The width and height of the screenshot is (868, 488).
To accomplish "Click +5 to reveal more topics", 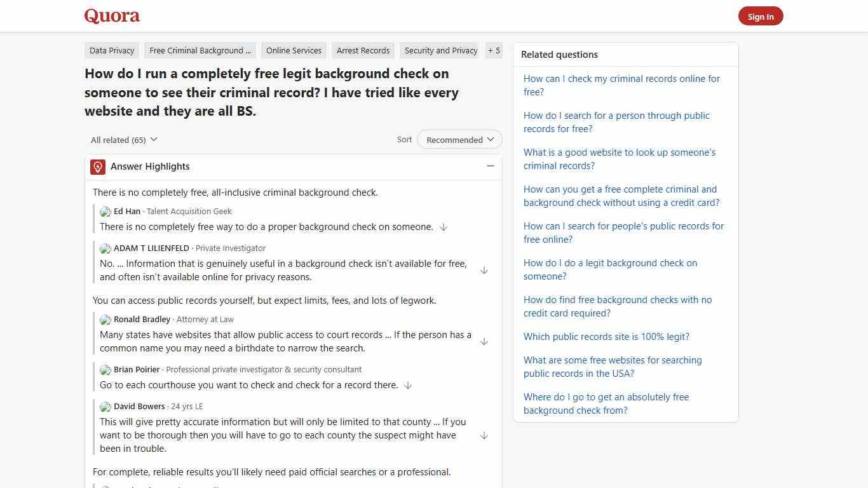I will point(494,50).
